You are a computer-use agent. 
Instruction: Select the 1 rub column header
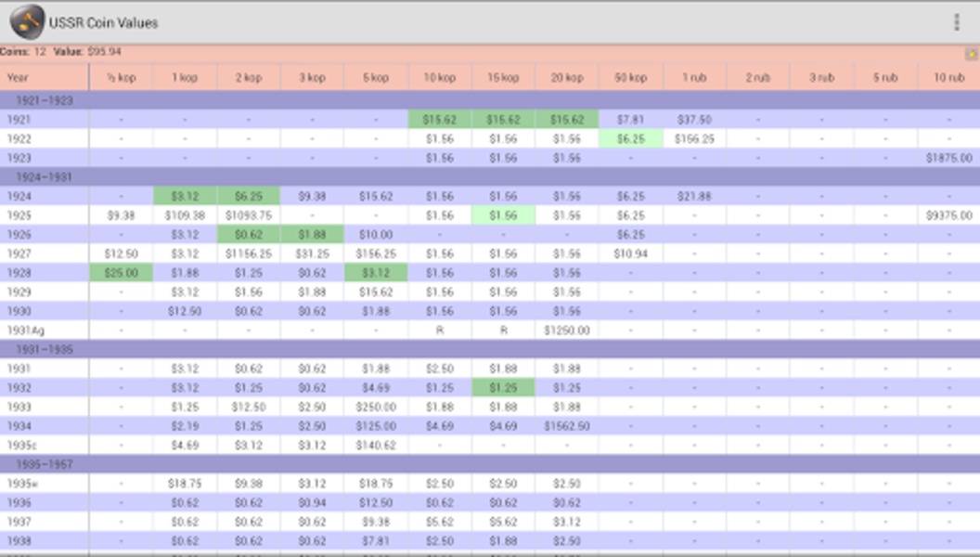click(694, 78)
